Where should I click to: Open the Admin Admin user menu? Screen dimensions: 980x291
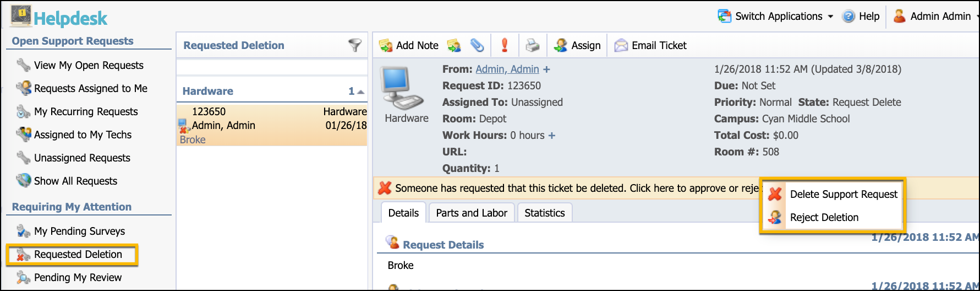pos(935,16)
